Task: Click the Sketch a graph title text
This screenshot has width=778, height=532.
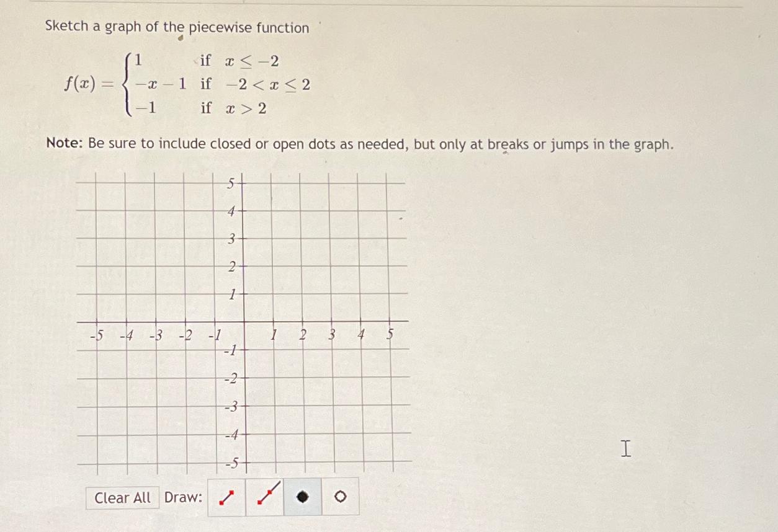Action: pos(176,27)
